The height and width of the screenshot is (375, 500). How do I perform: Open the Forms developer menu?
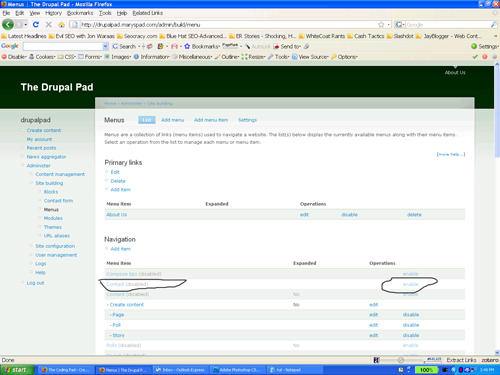[x=90, y=57]
